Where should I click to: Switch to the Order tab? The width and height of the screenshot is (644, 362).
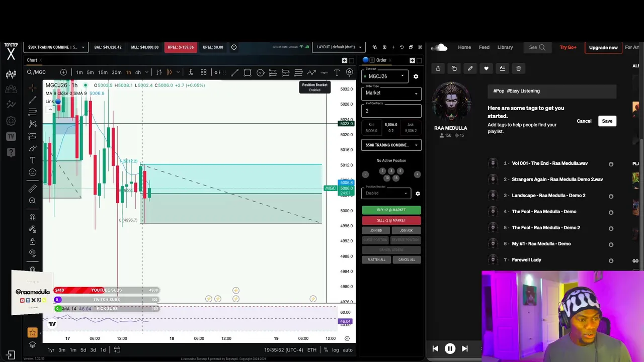click(381, 60)
